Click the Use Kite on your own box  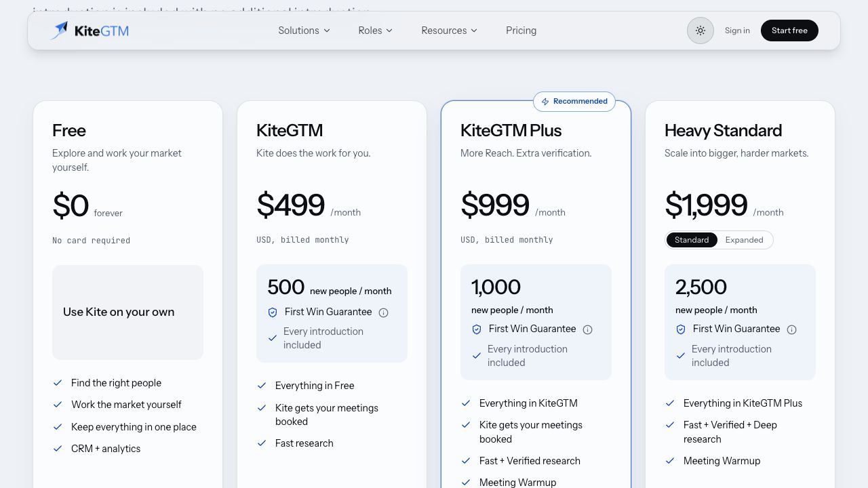click(x=127, y=312)
